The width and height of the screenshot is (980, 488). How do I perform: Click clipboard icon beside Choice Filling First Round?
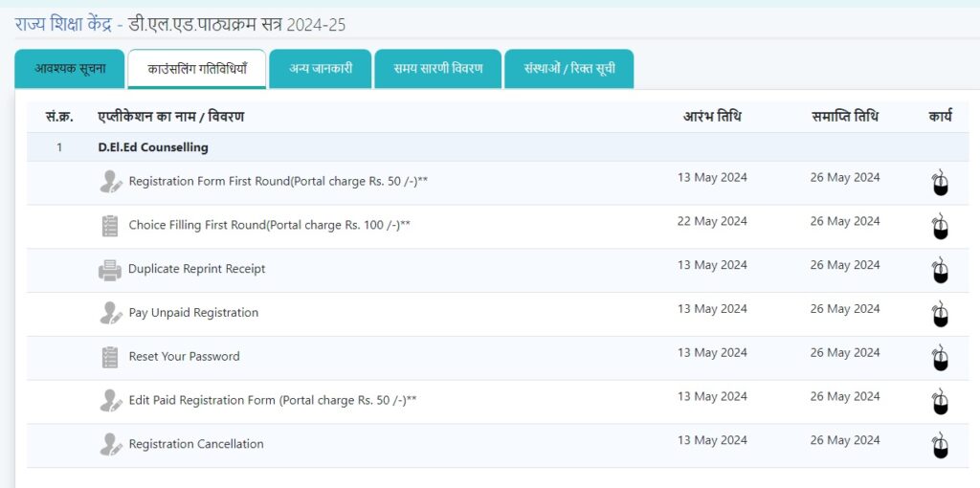tap(110, 226)
